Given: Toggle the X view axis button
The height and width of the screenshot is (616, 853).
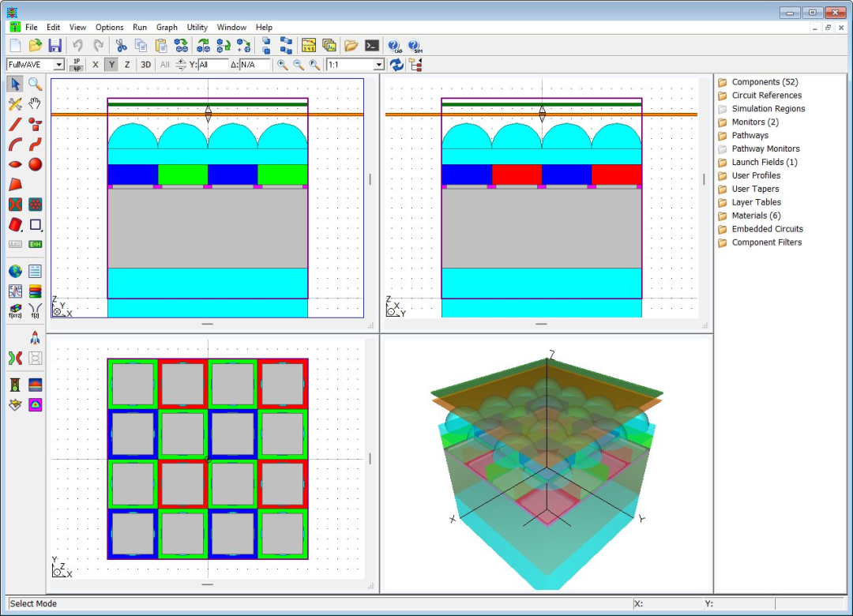Looking at the screenshot, I should pos(96,65).
